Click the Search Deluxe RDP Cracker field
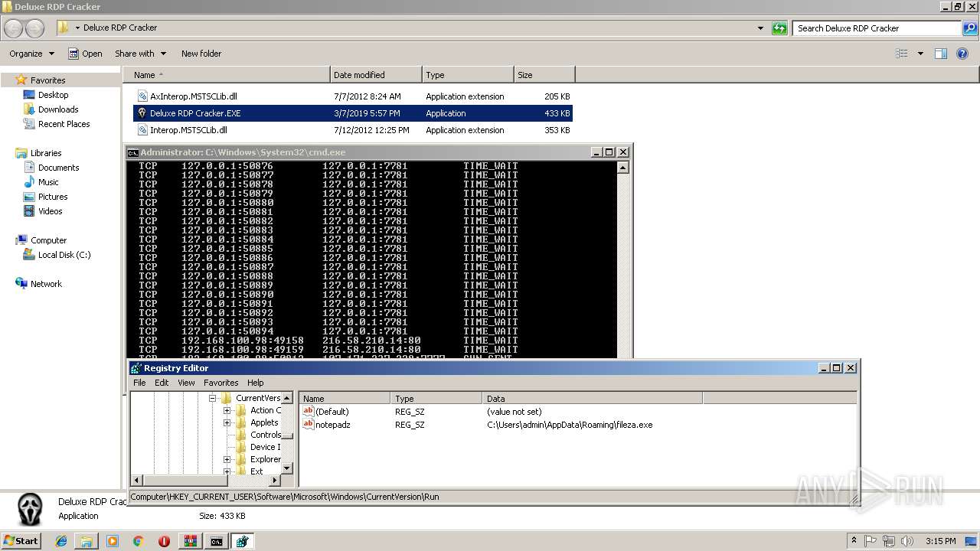 [x=877, y=28]
